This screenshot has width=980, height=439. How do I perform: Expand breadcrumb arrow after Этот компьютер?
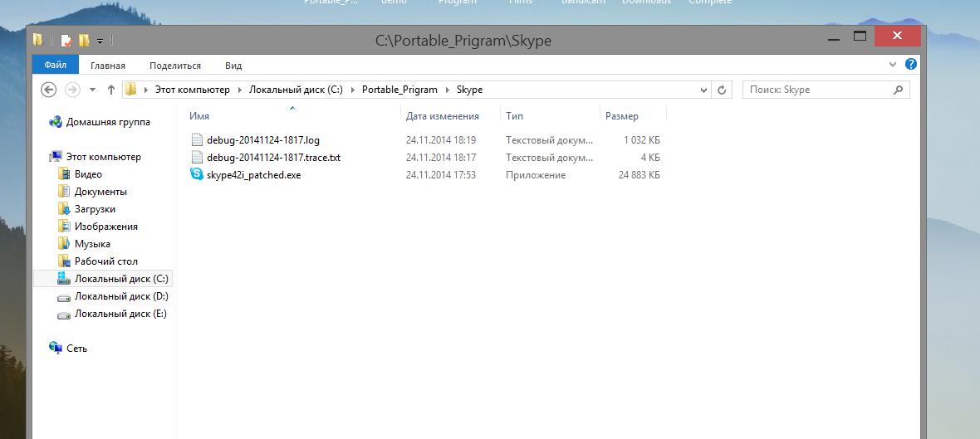pyautogui.click(x=240, y=90)
